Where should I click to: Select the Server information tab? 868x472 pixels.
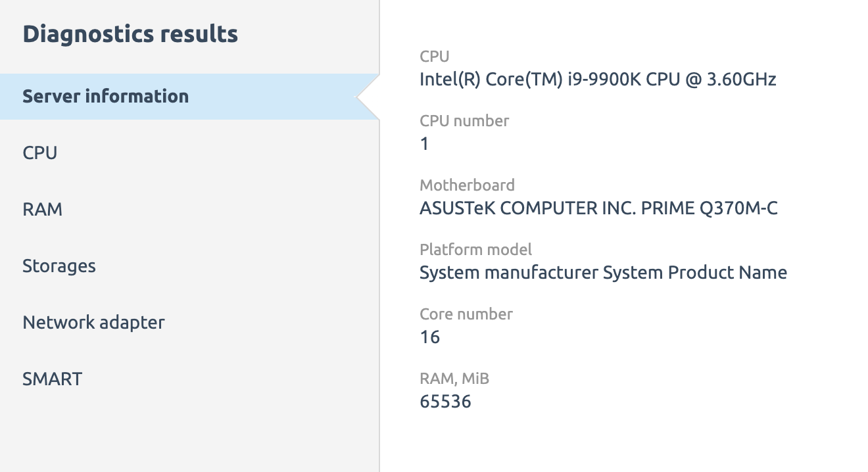pos(189,97)
